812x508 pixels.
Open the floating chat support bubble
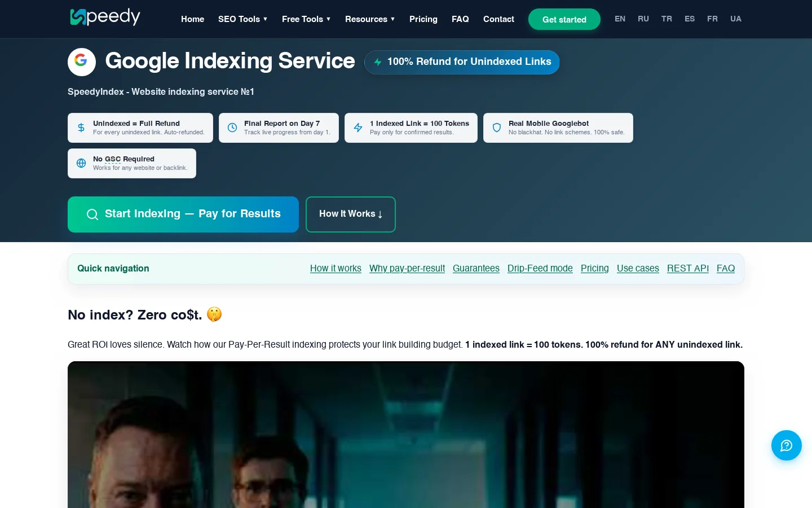point(787,445)
